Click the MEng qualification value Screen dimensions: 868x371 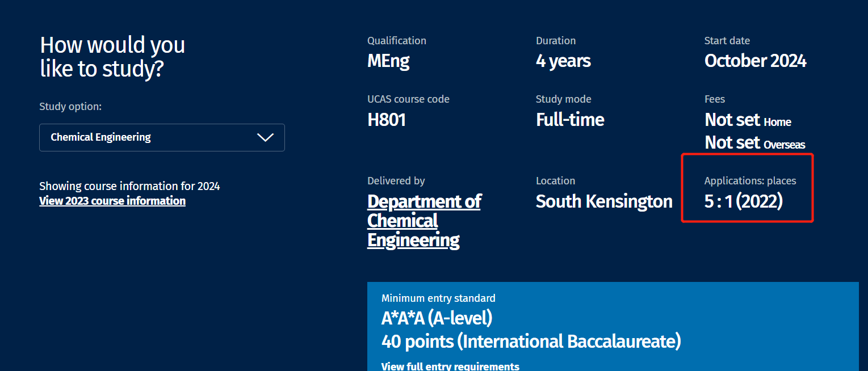pos(388,61)
